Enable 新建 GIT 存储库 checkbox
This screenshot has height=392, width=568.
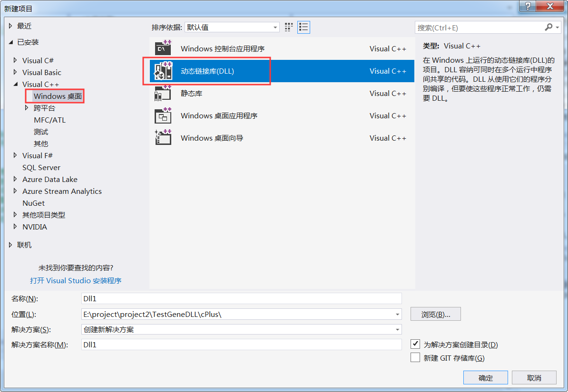415,358
